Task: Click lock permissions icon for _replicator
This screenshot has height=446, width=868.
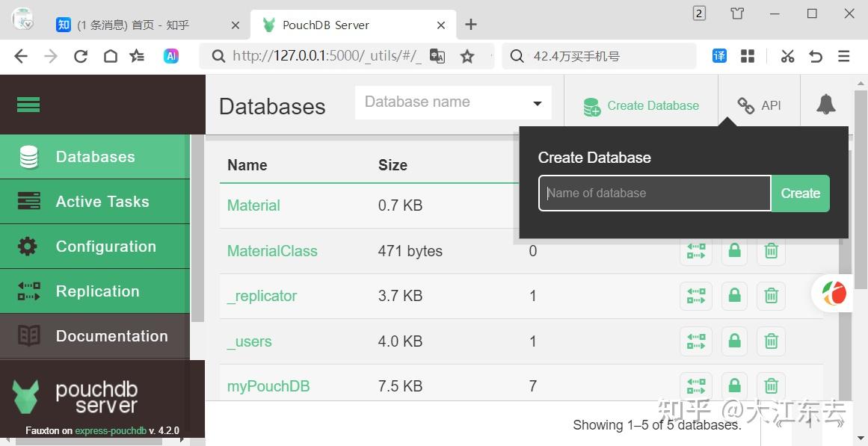Action: pyautogui.click(x=734, y=297)
